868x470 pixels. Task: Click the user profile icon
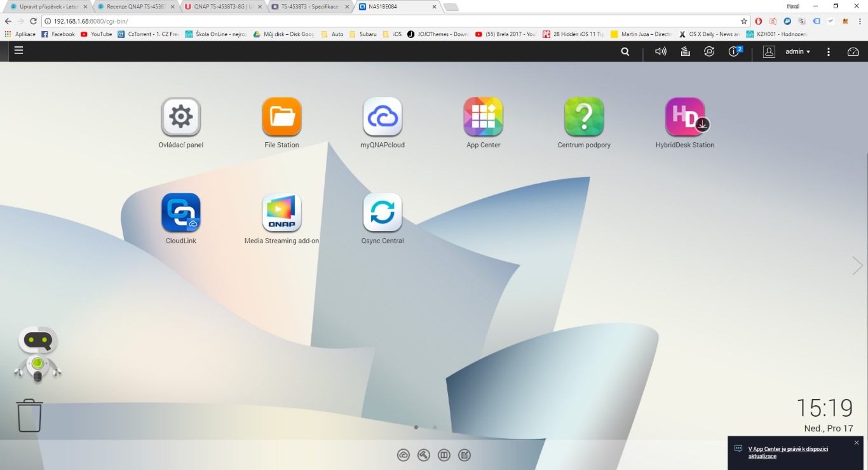coord(769,51)
